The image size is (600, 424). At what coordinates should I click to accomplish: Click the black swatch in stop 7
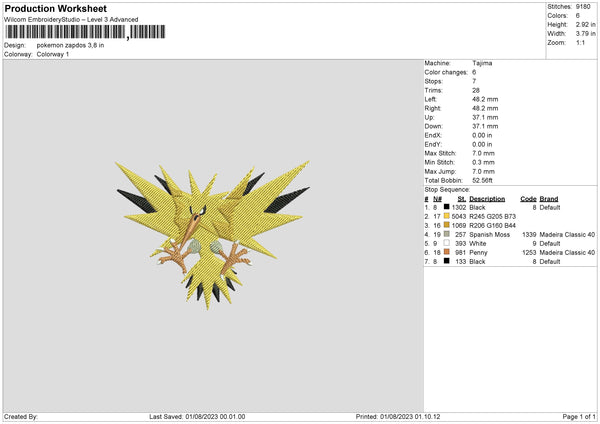(446, 261)
